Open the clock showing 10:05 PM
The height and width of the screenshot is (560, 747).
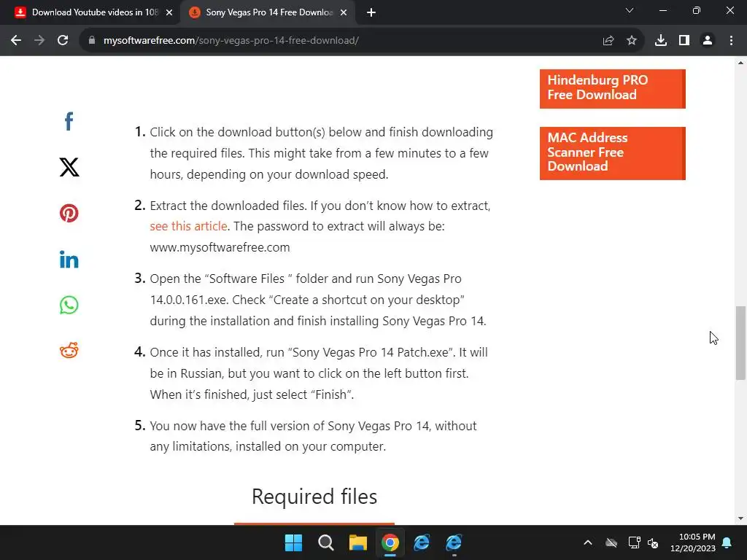[x=693, y=542]
